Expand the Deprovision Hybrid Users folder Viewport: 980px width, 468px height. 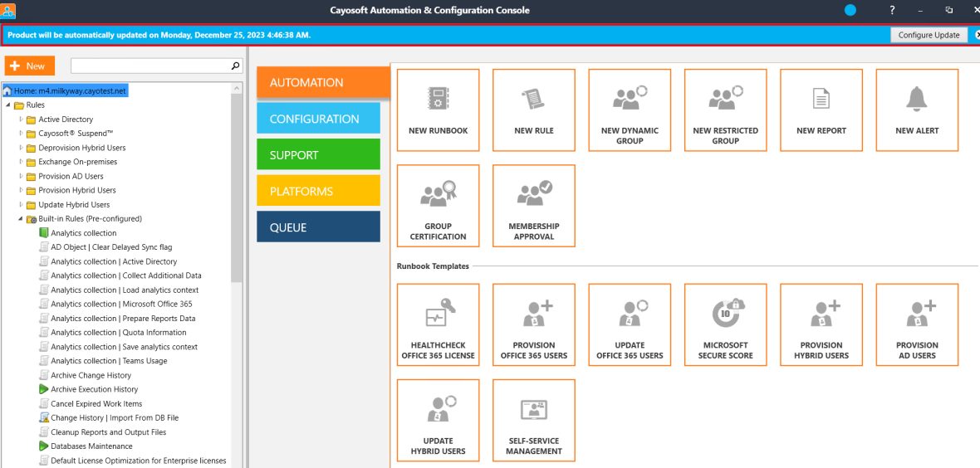[21, 148]
